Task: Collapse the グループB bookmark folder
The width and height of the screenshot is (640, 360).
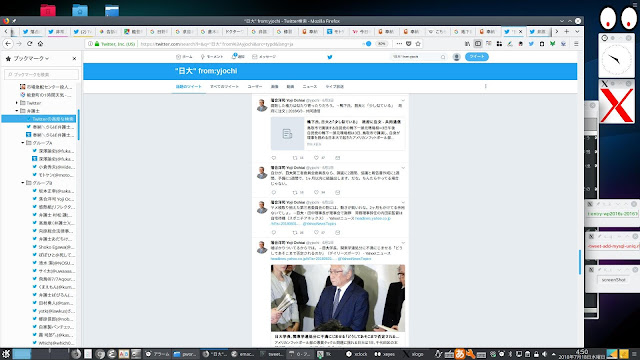Action: (23, 183)
